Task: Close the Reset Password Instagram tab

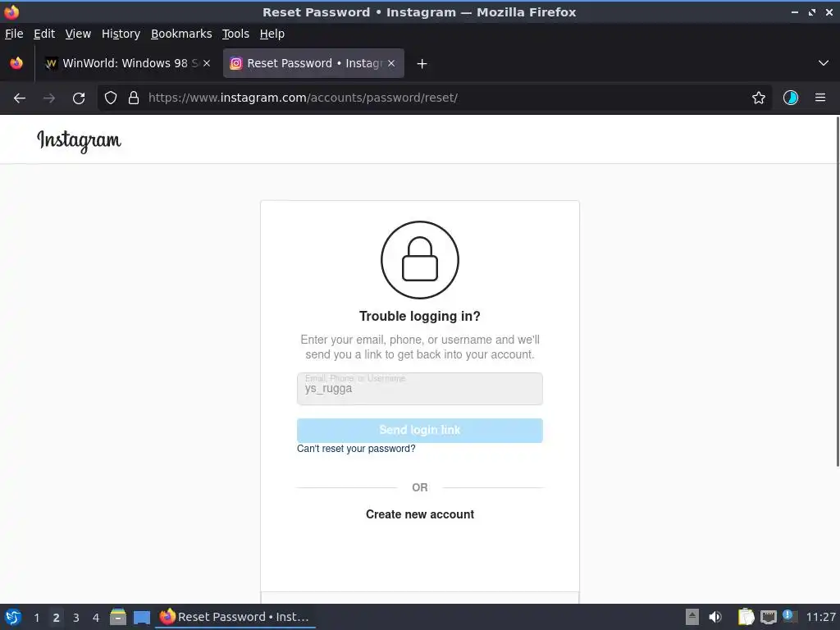Action: (391, 63)
